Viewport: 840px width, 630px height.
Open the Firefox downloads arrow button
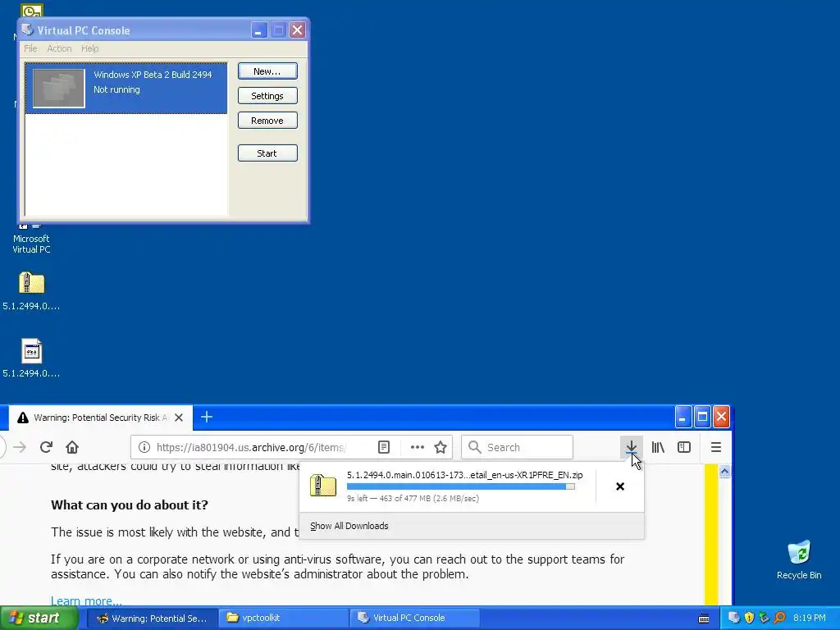631,447
